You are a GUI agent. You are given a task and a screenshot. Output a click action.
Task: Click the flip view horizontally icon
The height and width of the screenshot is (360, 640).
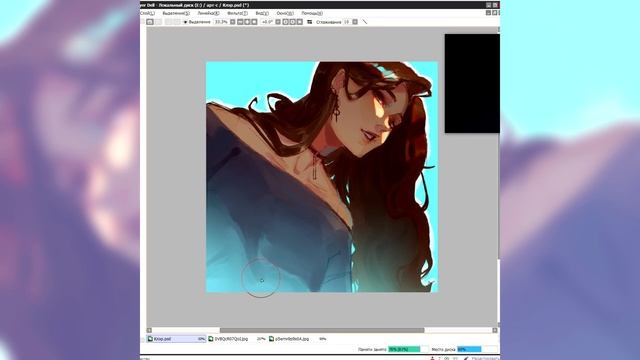tap(309, 22)
